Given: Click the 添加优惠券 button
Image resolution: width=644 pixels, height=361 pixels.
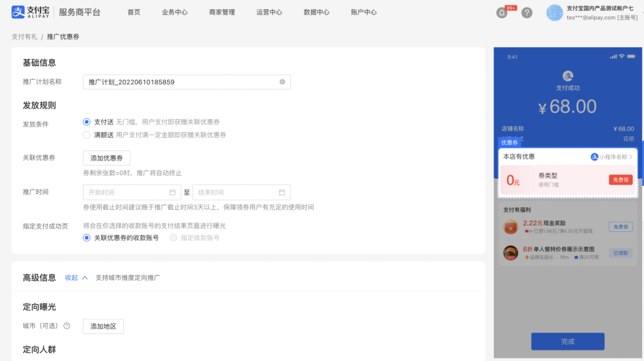Looking at the screenshot, I should point(106,158).
